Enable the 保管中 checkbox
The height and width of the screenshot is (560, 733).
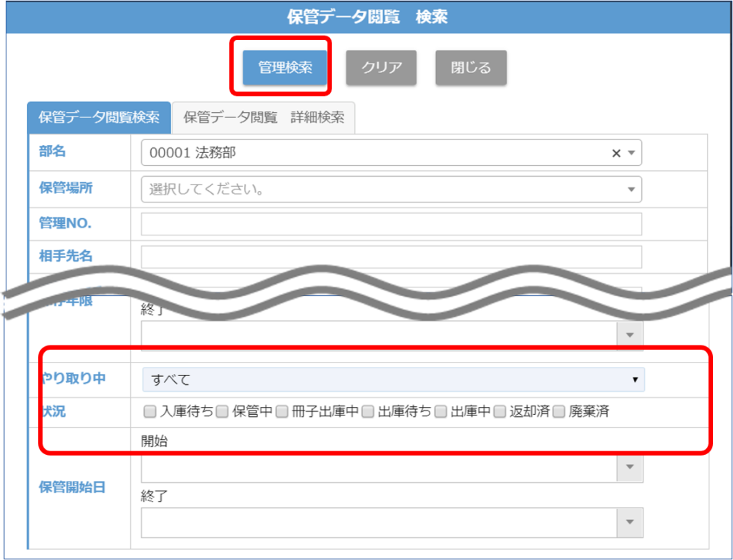[x=222, y=411]
